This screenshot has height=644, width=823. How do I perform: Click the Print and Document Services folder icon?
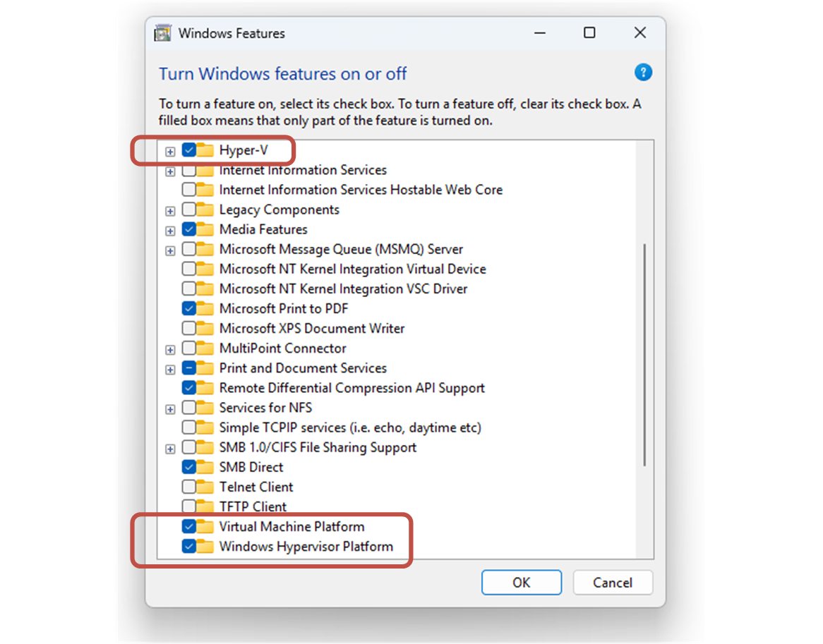point(205,368)
